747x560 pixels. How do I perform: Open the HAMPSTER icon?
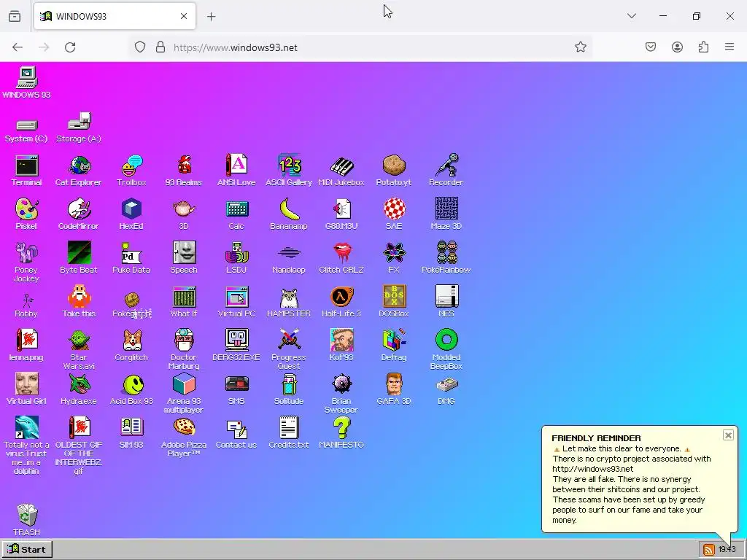(289, 297)
